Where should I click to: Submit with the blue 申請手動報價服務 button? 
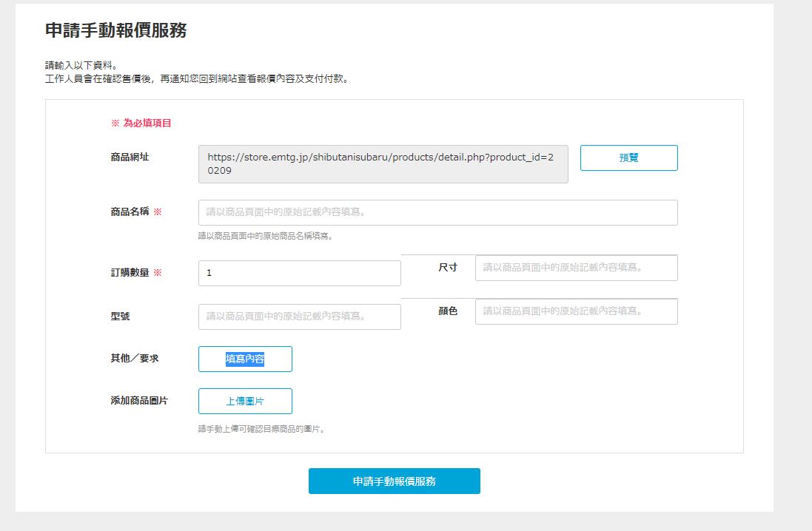point(394,481)
